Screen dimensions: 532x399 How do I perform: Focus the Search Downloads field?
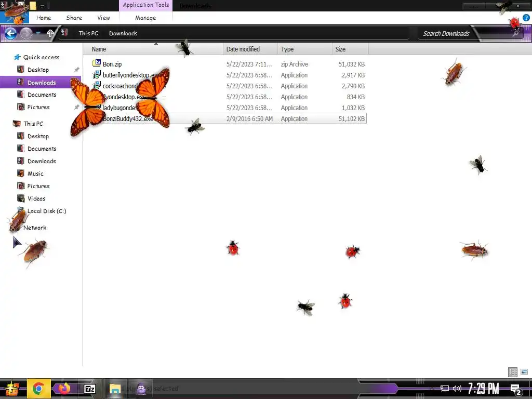point(446,33)
